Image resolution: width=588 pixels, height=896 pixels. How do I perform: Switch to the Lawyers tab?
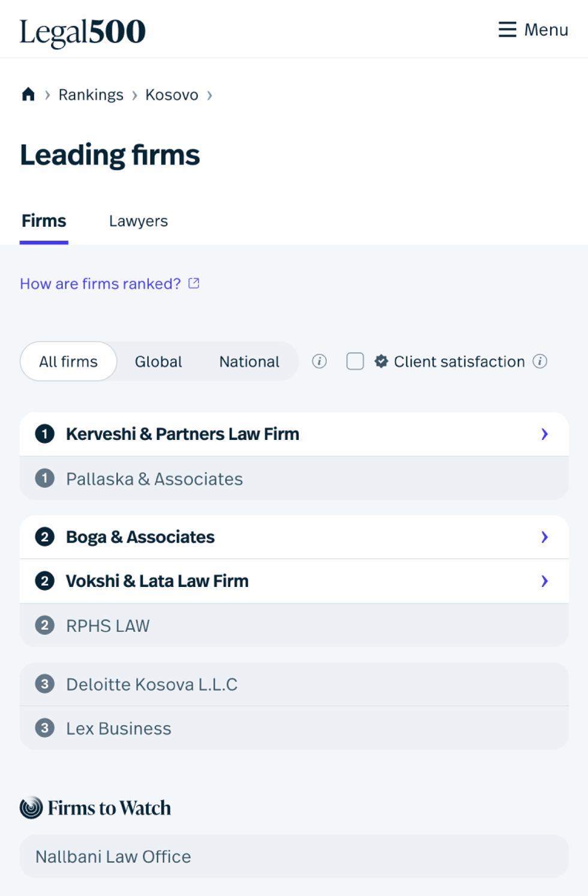coord(138,221)
